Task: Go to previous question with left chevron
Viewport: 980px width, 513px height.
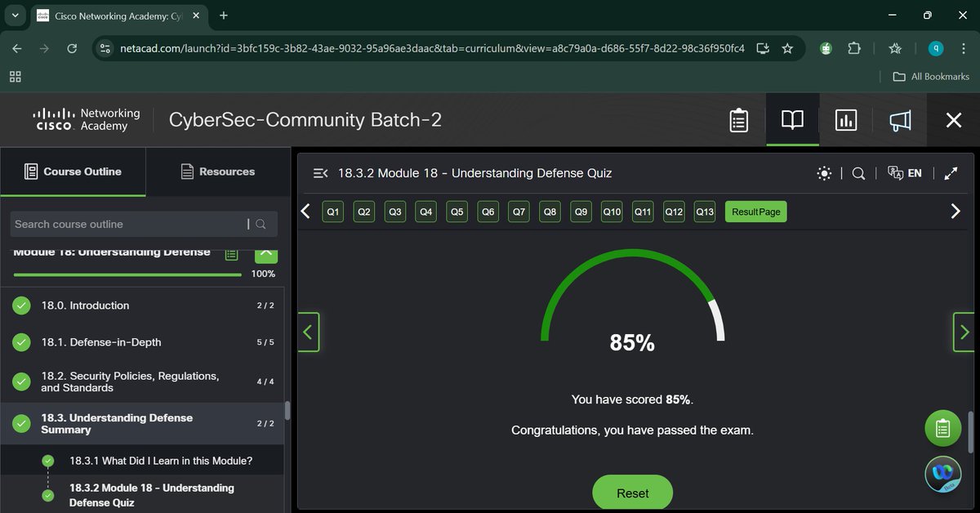Action: pyautogui.click(x=305, y=211)
